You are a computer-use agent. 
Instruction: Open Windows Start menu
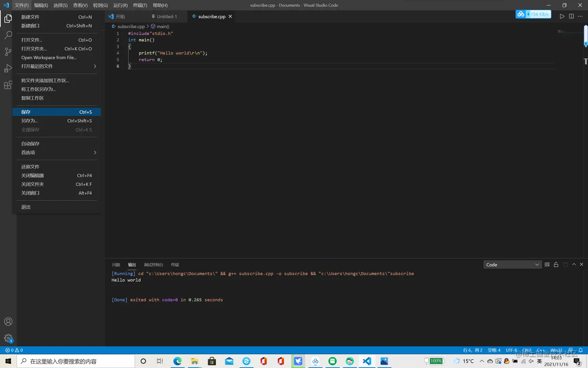pos(8,361)
